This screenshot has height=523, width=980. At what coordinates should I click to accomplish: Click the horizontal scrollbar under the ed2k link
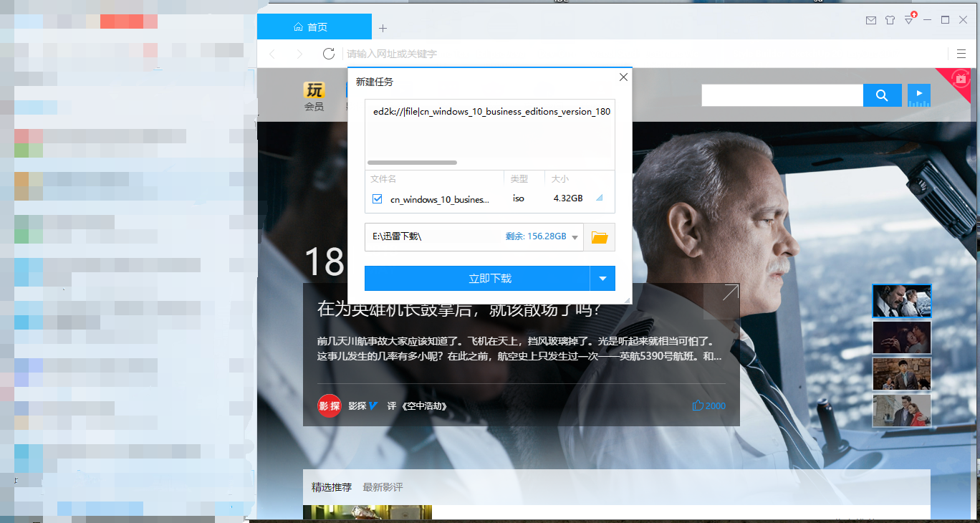[412, 163]
